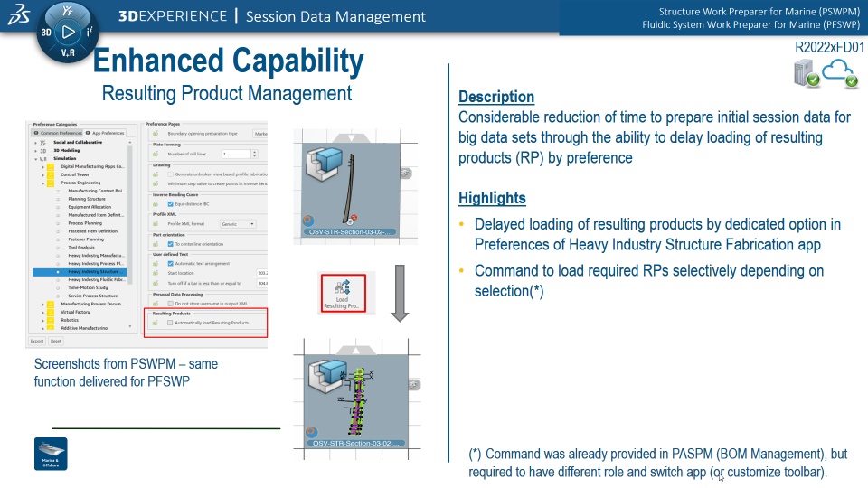Select Time-Motion Study tree item

[x=88, y=287]
